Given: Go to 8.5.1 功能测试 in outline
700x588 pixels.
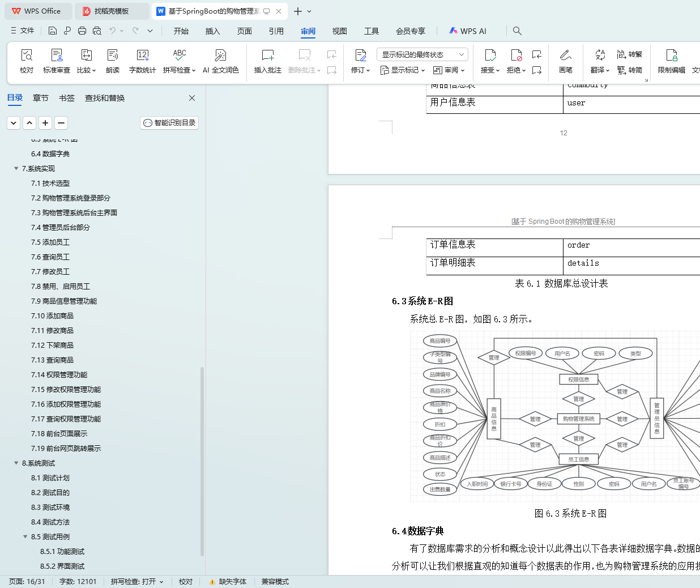Looking at the screenshot, I should (x=62, y=552).
